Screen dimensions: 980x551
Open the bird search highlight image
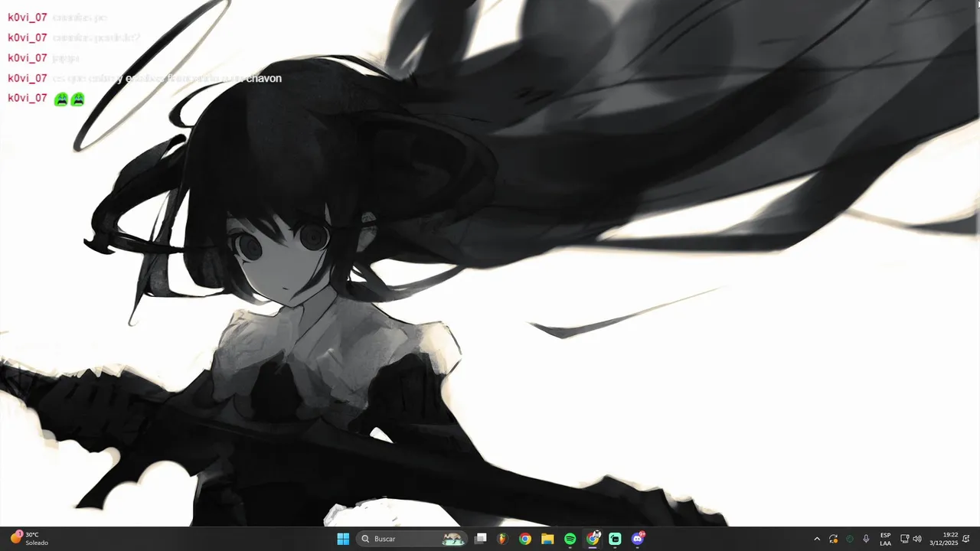(x=453, y=539)
